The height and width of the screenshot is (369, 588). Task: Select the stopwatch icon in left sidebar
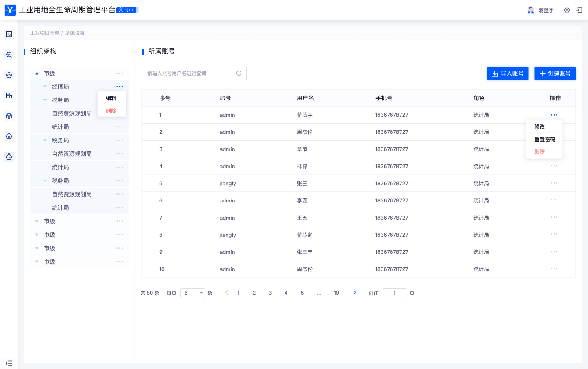click(x=9, y=157)
